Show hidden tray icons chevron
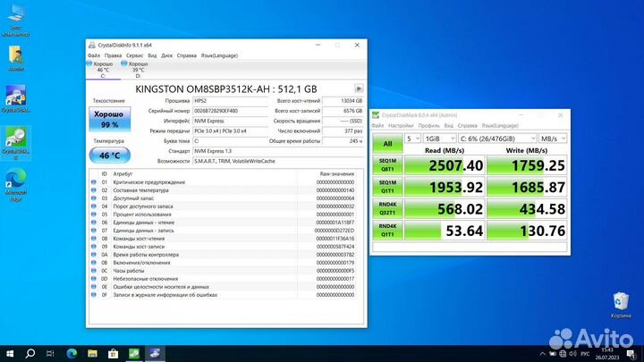 [543, 354]
